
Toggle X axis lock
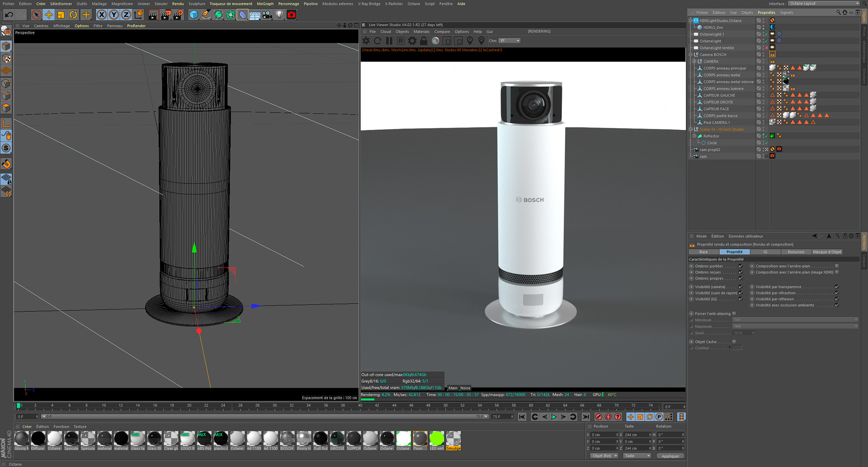102,15
